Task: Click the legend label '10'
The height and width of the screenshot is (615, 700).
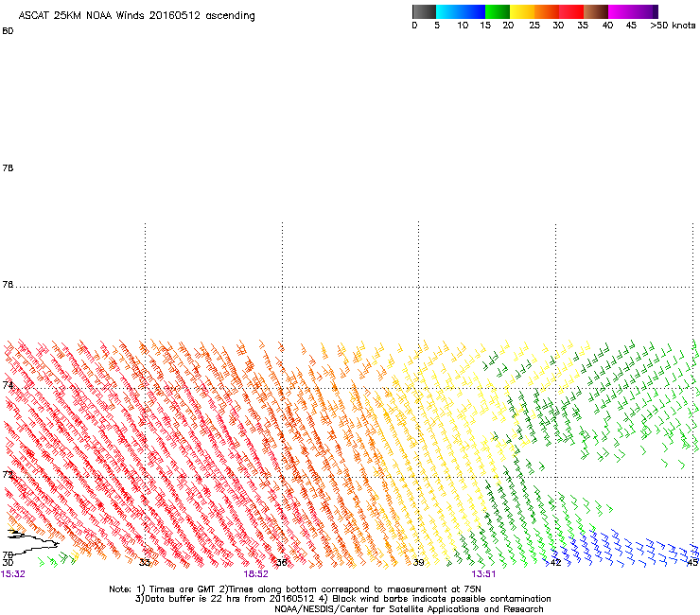Action: 463,26
